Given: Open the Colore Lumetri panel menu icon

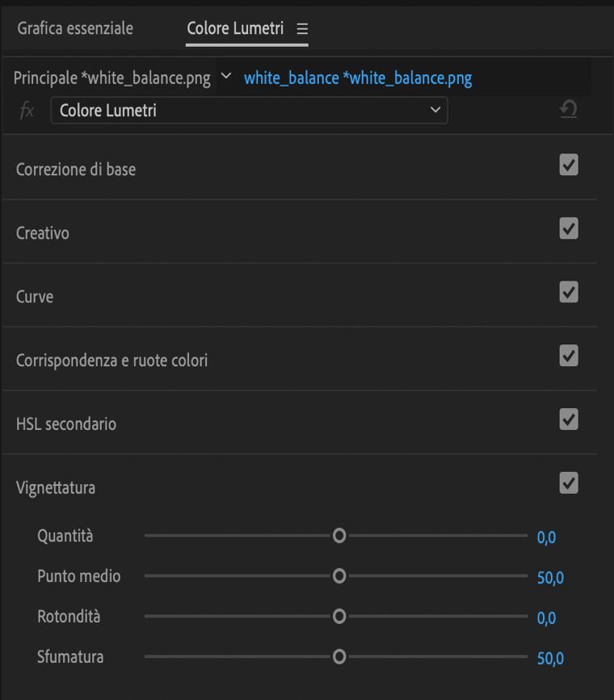Looking at the screenshot, I should (302, 29).
